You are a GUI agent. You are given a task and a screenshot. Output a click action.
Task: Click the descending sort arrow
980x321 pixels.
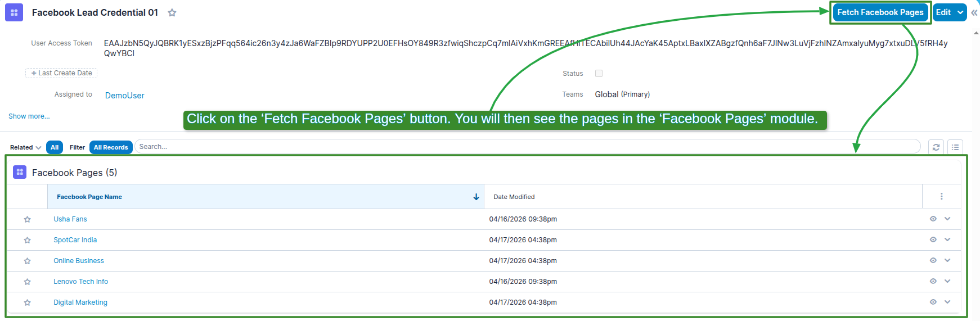click(476, 197)
